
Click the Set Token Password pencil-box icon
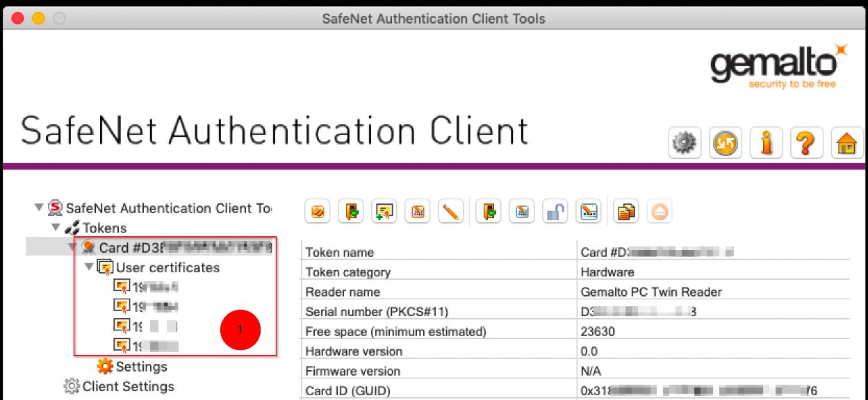point(589,212)
